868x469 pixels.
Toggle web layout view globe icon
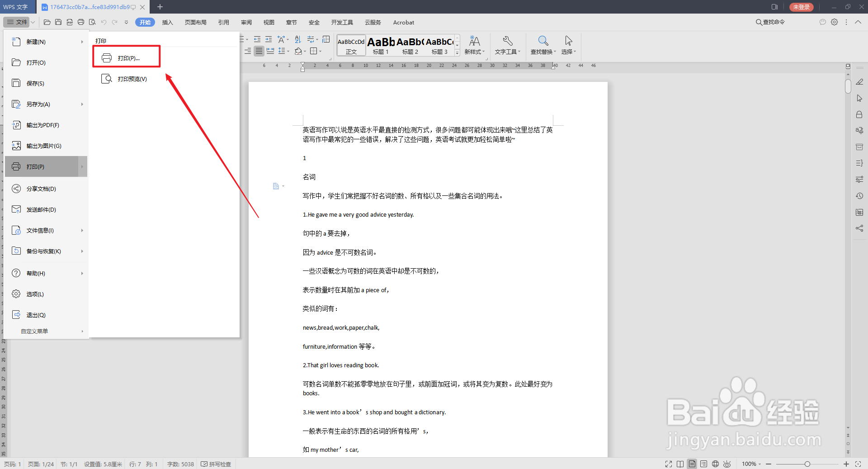coord(716,464)
